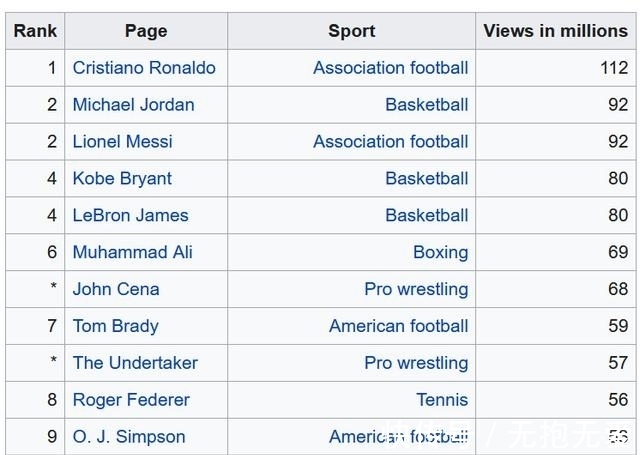640x455 pixels.
Task: Open the Tom Brady page link
Action: [115, 327]
